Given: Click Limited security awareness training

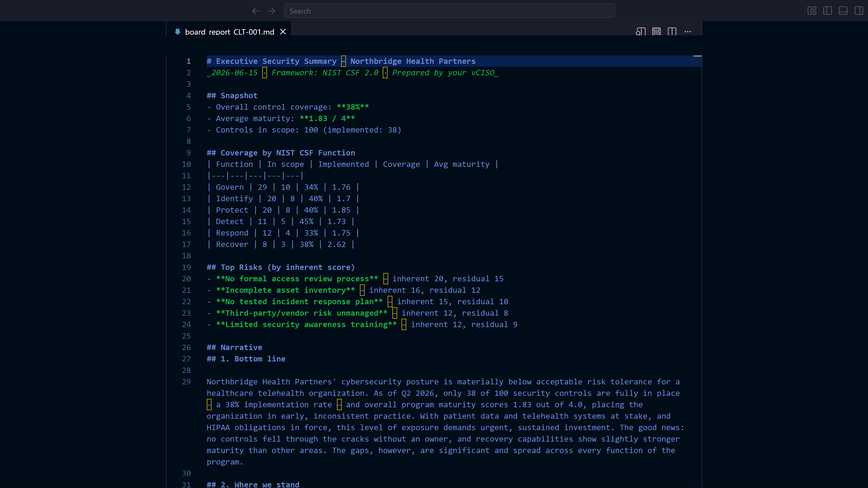Looking at the screenshot, I should tap(306, 325).
